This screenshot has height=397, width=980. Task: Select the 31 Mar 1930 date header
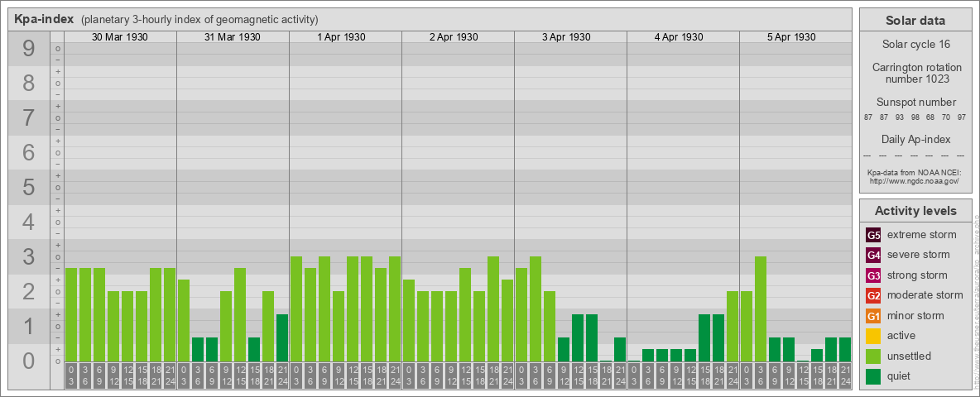point(233,37)
